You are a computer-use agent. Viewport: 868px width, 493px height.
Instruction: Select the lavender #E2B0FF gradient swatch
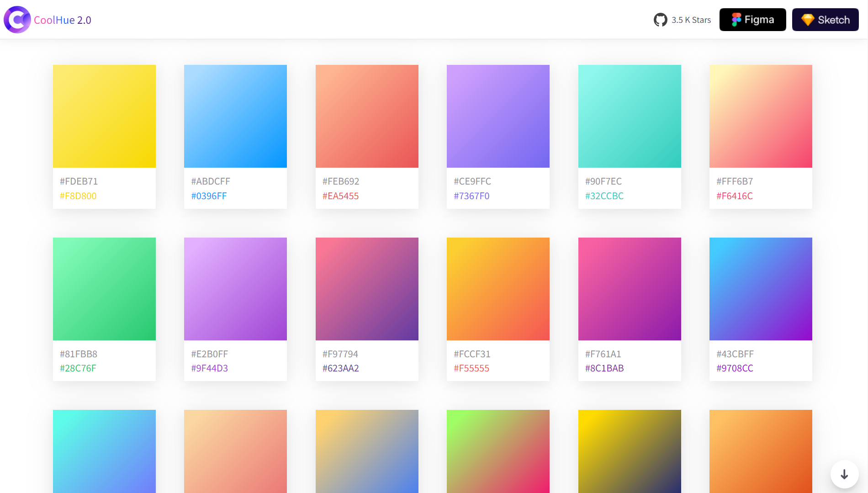click(x=235, y=289)
